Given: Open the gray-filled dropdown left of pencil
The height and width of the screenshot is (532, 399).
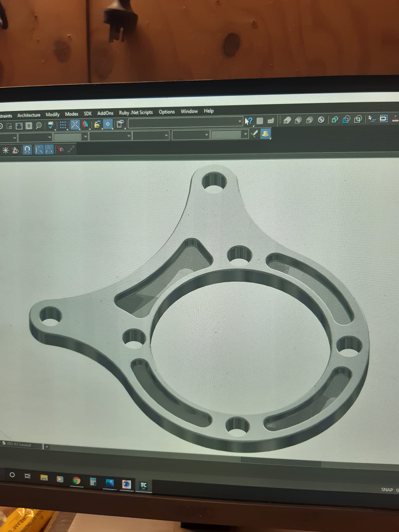Looking at the screenshot, I should click(x=245, y=134).
